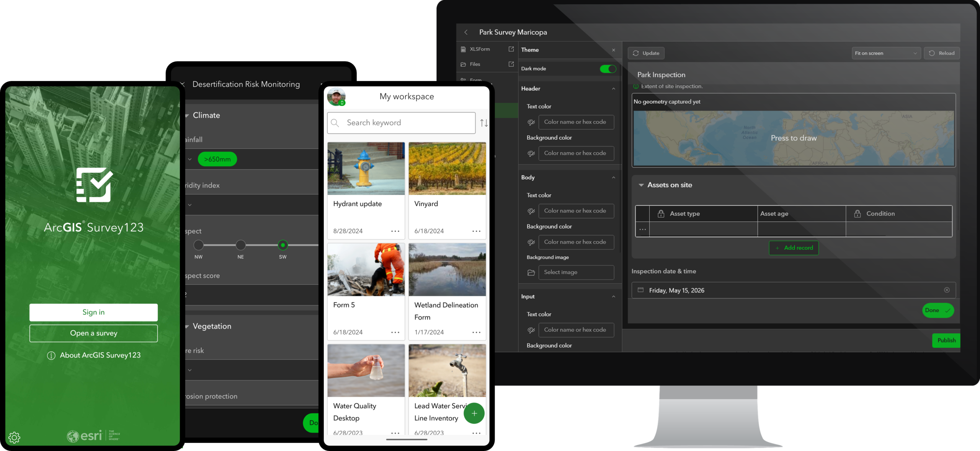Expand the rainfall dropdown chevron
The height and width of the screenshot is (451, 980).
pyautogui.click(x=189, y=159)
